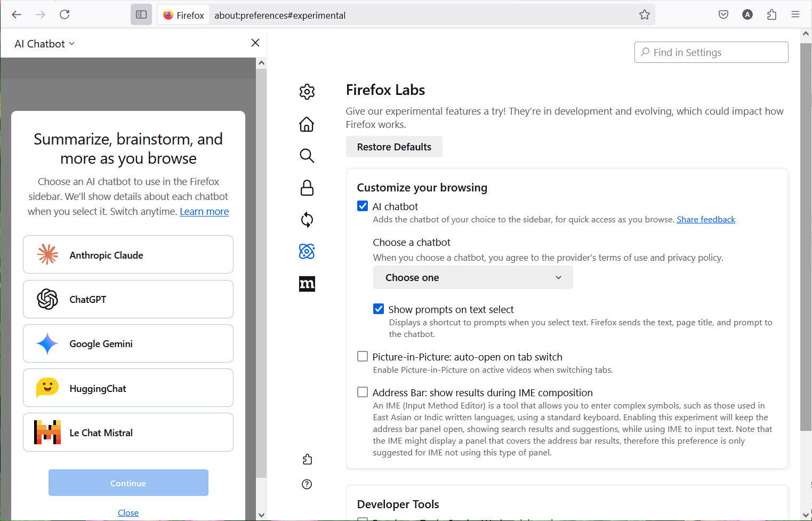
Task: Open the Share feedback link
Action: 706,219
